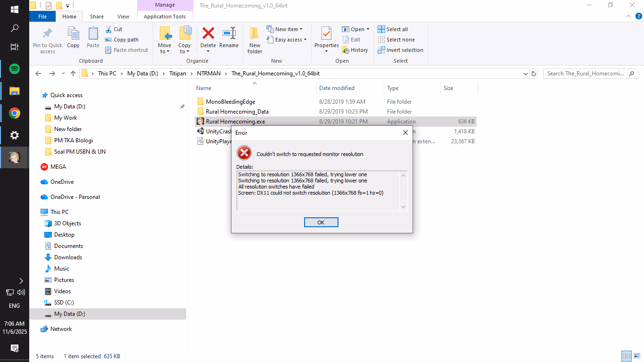Open Quick access in navigation pane
The height and width of the screenshot is (362, 644).
coord(66,95)
